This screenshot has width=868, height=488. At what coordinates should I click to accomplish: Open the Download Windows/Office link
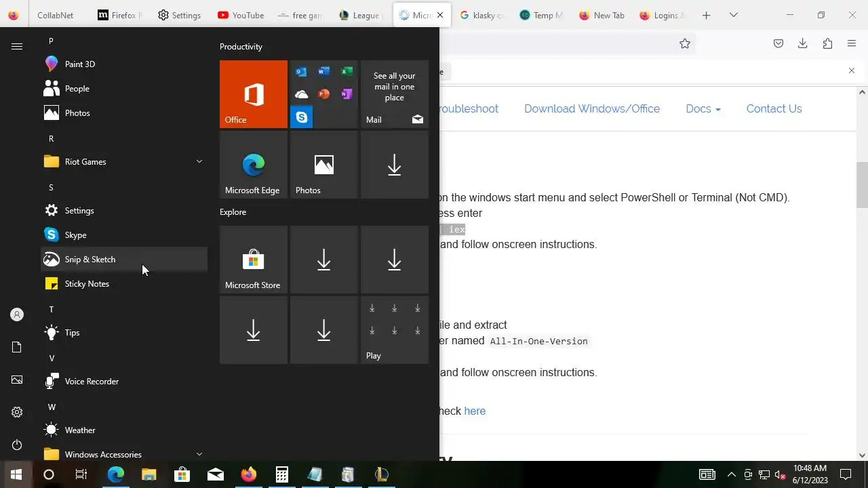tap(592, 108)
